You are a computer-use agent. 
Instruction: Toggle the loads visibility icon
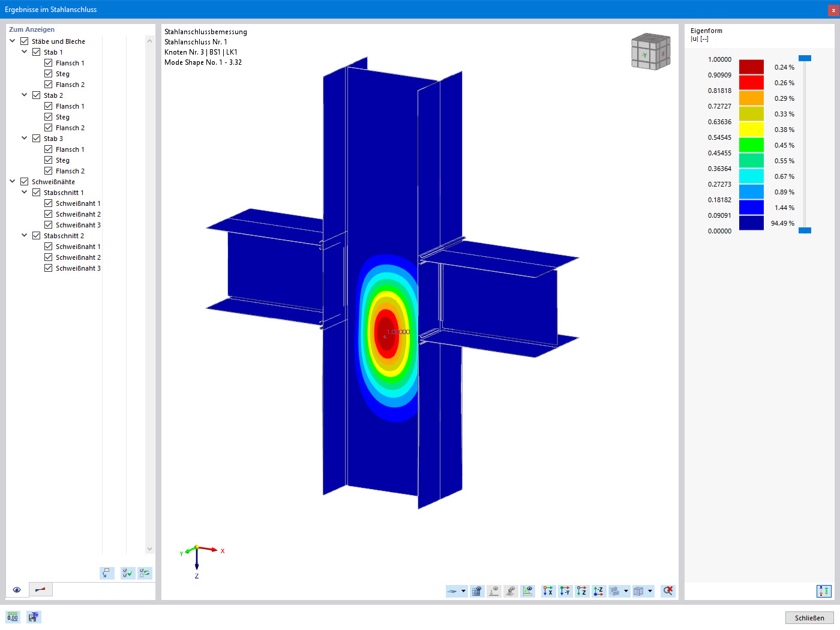coord(494,592)
